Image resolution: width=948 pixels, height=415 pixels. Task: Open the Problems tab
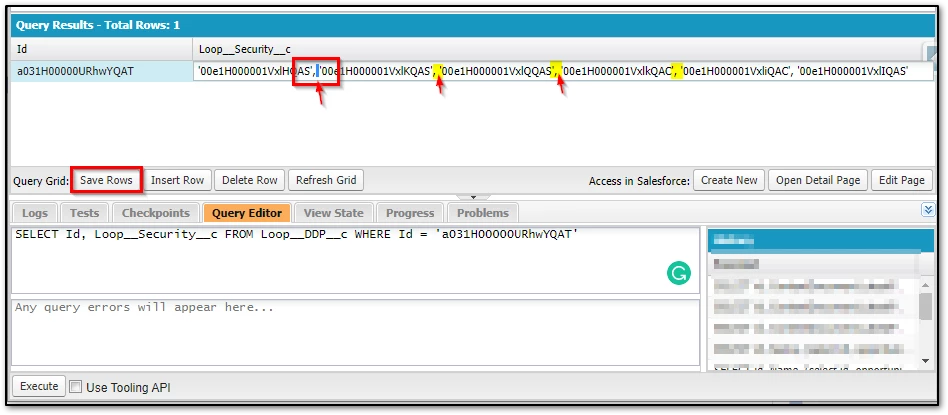(482, 213)
